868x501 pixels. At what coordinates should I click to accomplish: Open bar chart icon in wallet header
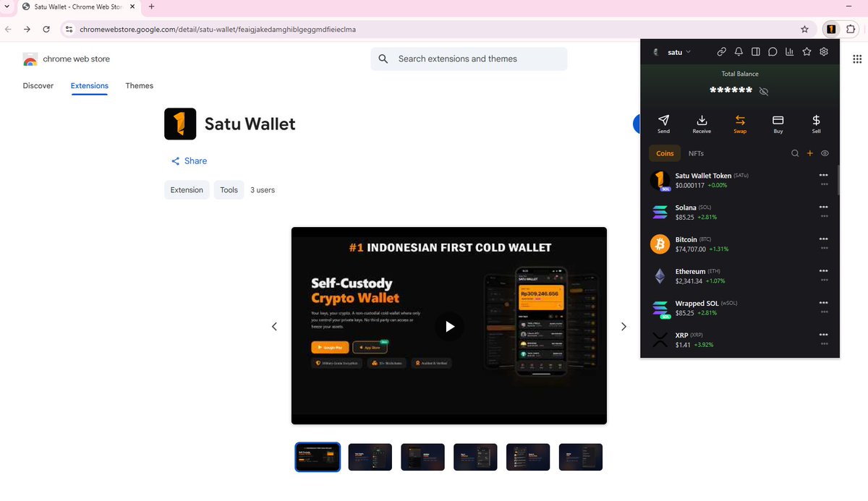tap(790, 52)
